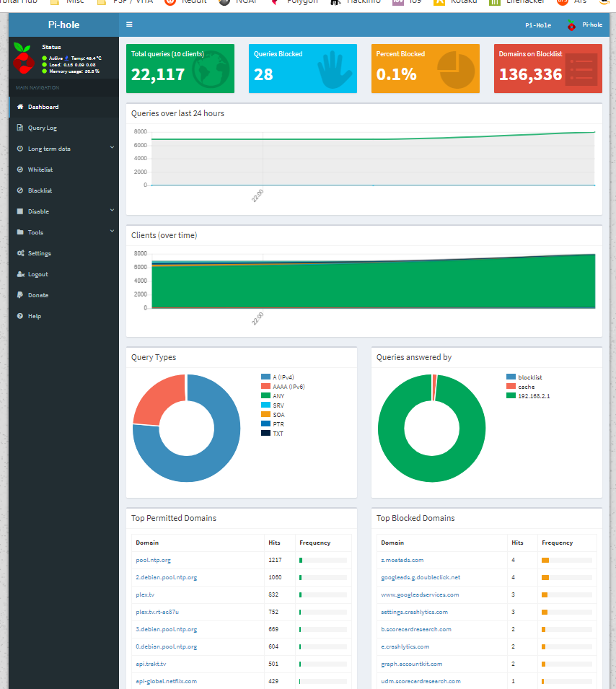Open Query Log via its file icon
The height and width of the screenshot is (689, 616).
click(x=20, y=128)
